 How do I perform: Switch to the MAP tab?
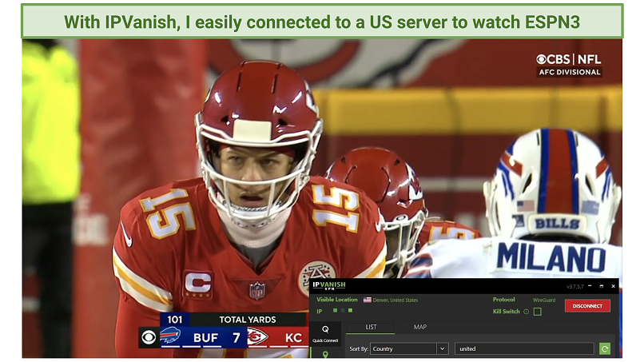click(420, 327)
